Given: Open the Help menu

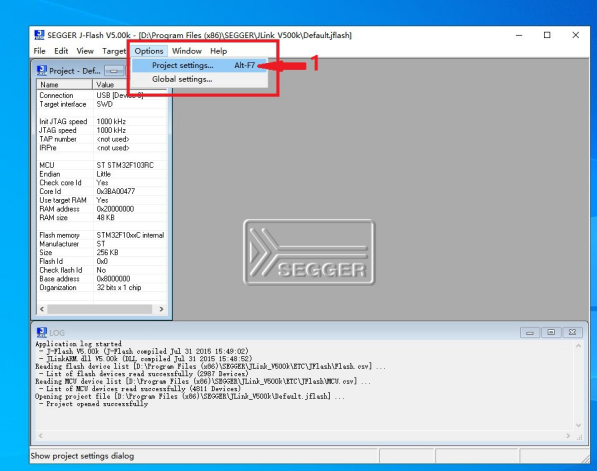Looking at the screenshot, I should [219, 51].
